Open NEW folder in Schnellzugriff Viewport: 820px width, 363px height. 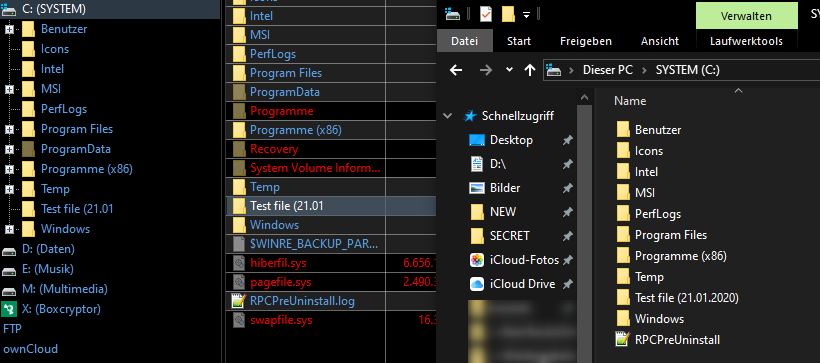503,212
